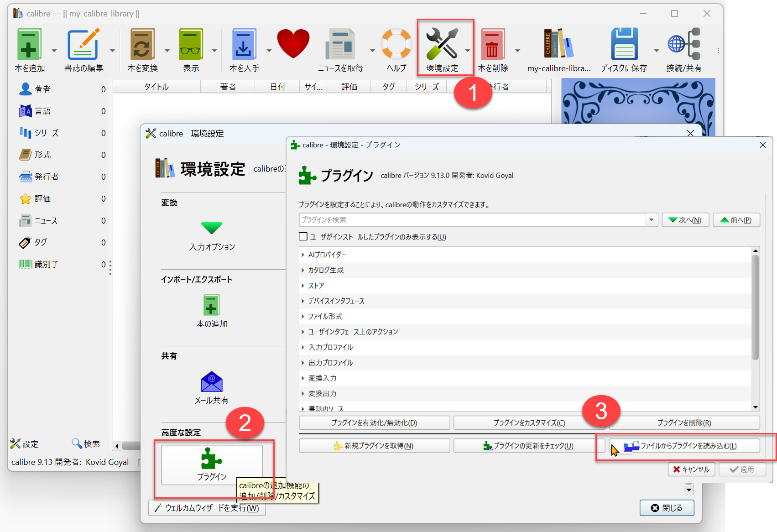
Task: Click the 本を削除 trash icon
Action: click(492, 44)
